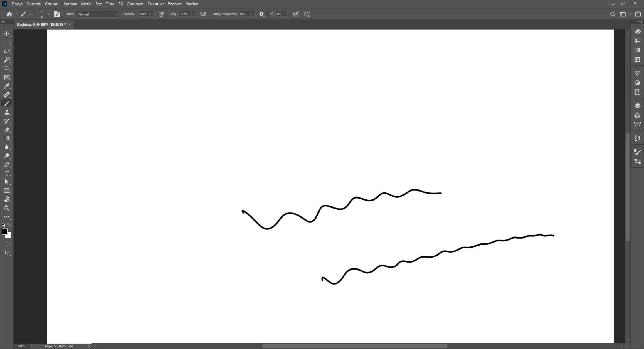Select the Spot Healing Brush tool
The width and height of the screenshot is (644, 349).
[x=7, y=95]
